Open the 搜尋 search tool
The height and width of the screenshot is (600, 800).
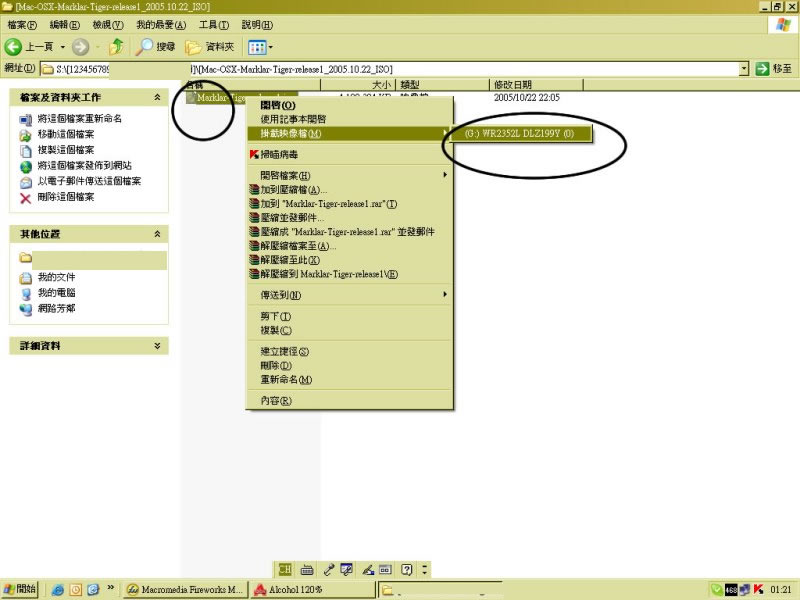point(155,47)
